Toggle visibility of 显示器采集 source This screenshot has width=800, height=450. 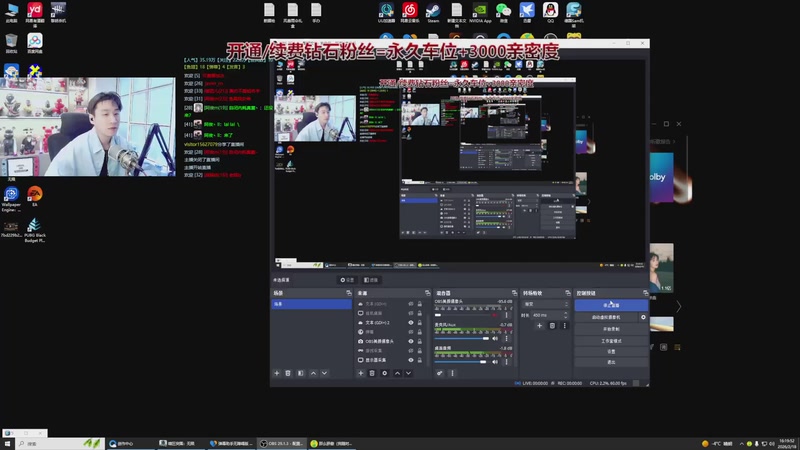coord(411,360)
